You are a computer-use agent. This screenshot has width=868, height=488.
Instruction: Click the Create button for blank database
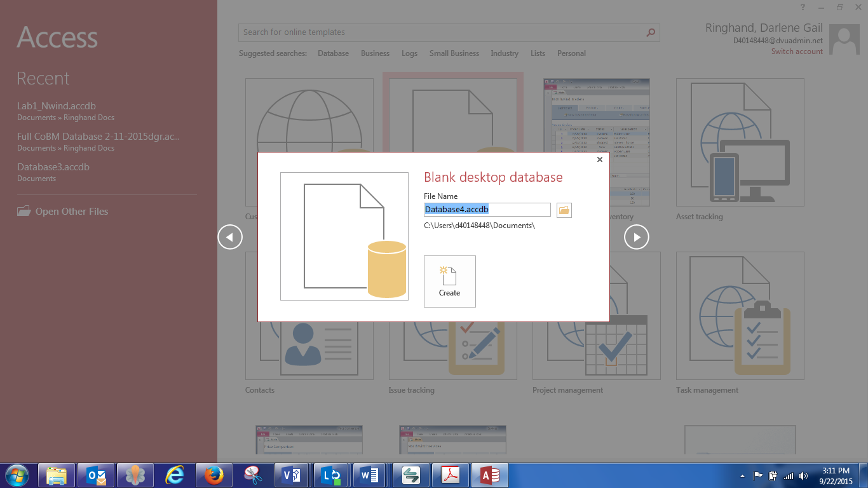point(449,281)
